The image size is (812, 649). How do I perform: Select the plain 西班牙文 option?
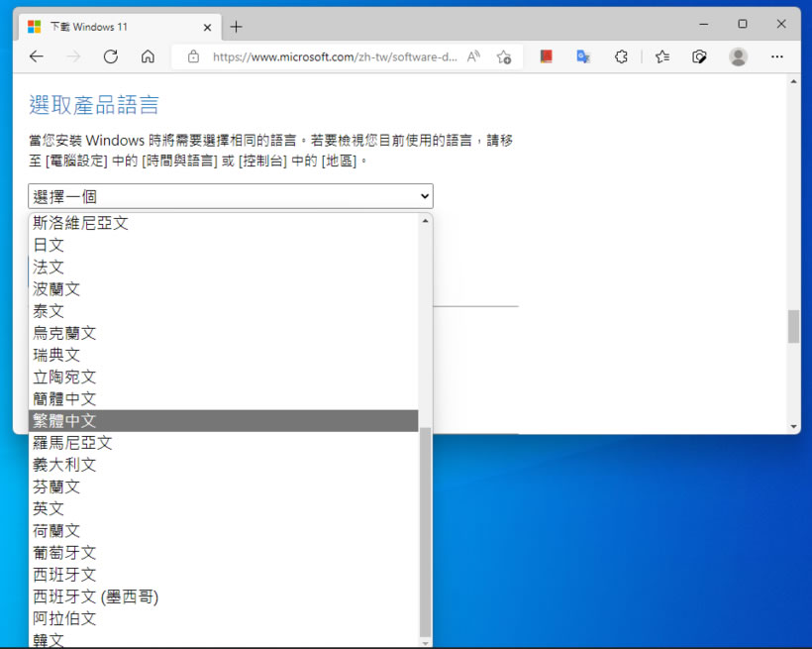(x=223, y=575)
